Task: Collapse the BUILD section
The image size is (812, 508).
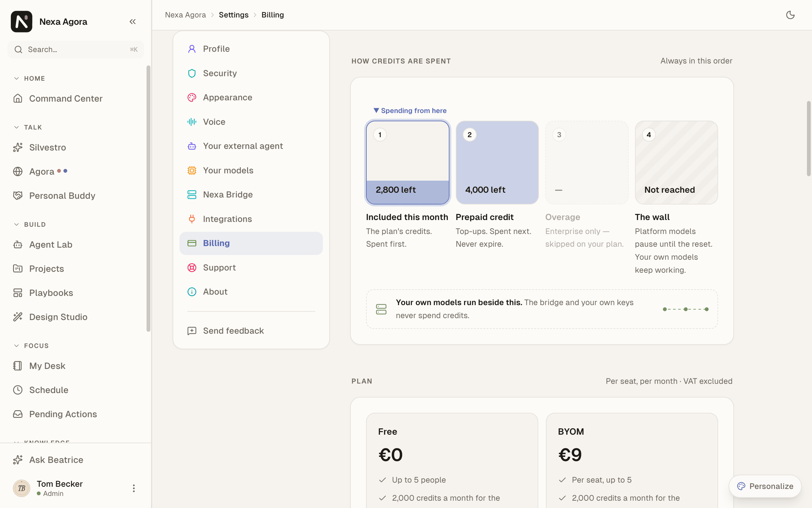Action: (x=29, y=224)
